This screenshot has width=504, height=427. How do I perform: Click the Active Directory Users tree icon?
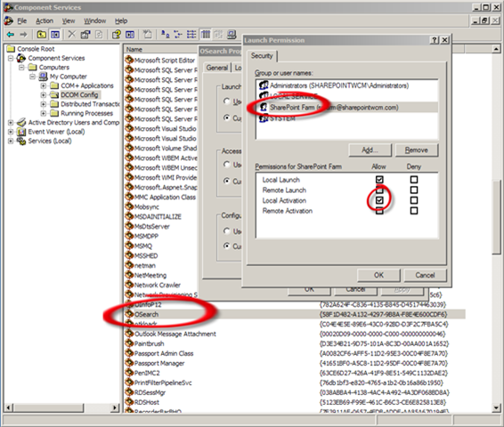tap(21, 123)
